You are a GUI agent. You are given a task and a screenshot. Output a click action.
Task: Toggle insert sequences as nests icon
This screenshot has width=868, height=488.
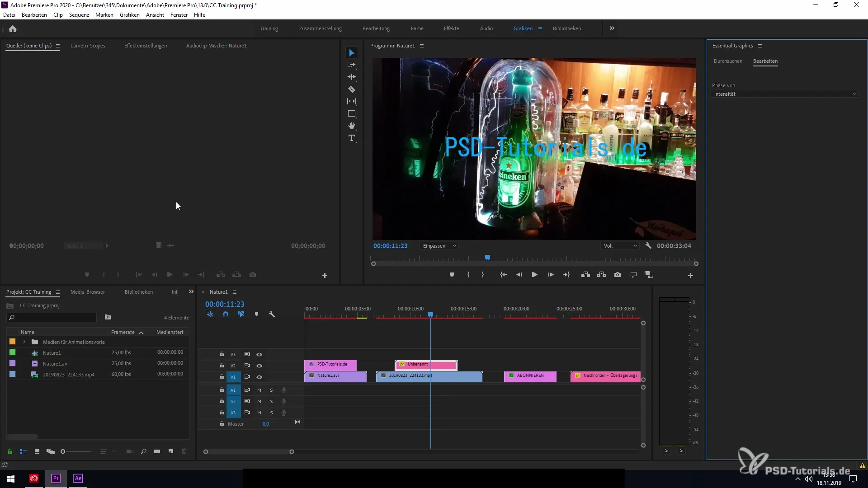pos(210,314)
